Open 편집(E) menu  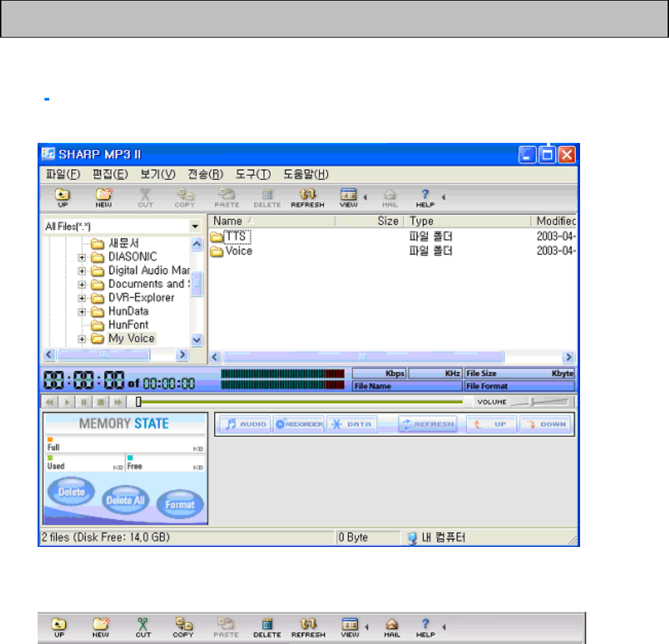110,174
